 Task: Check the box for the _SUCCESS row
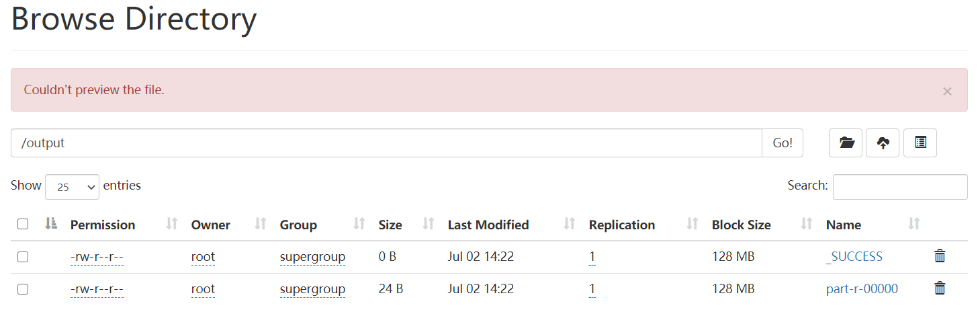[23, 257]
